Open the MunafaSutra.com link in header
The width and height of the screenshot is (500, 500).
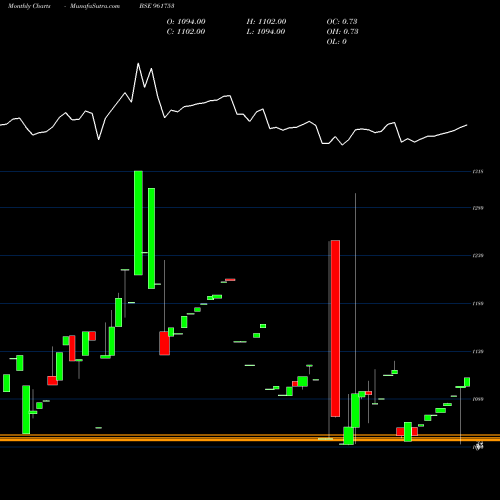95,6
